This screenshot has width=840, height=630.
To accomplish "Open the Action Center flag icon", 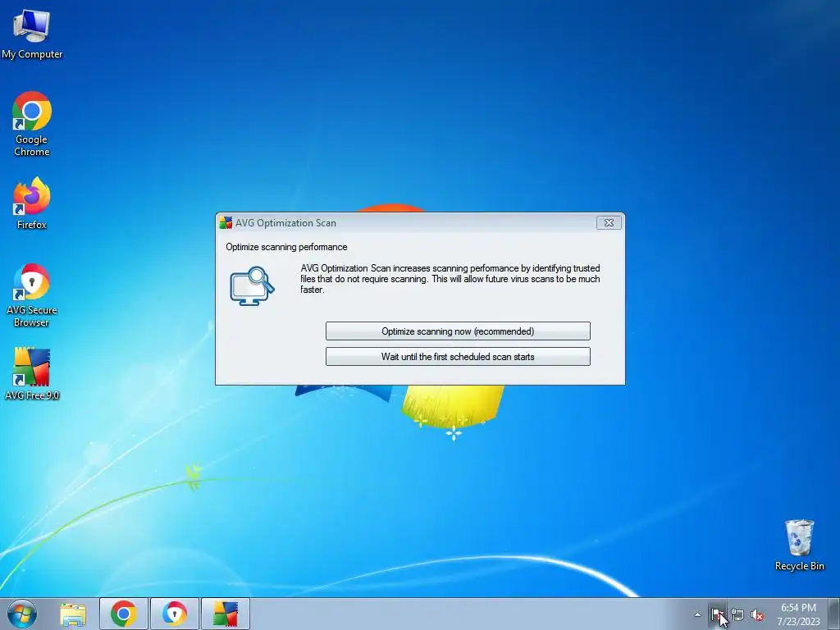I will pos(717,614).
